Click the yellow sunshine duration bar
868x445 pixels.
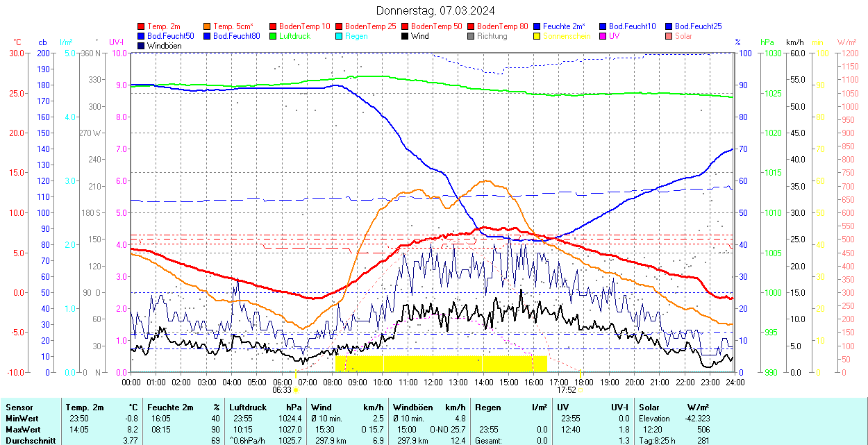441,364
